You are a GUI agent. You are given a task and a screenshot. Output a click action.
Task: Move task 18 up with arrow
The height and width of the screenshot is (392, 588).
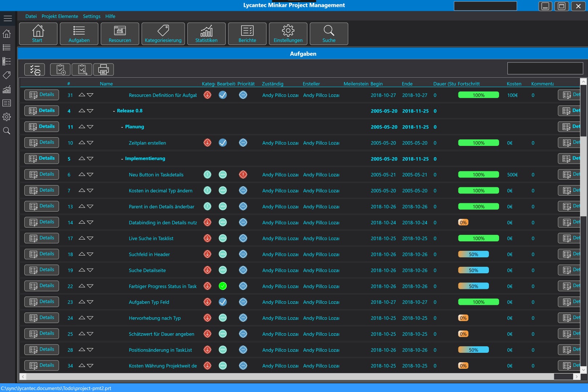82,254
